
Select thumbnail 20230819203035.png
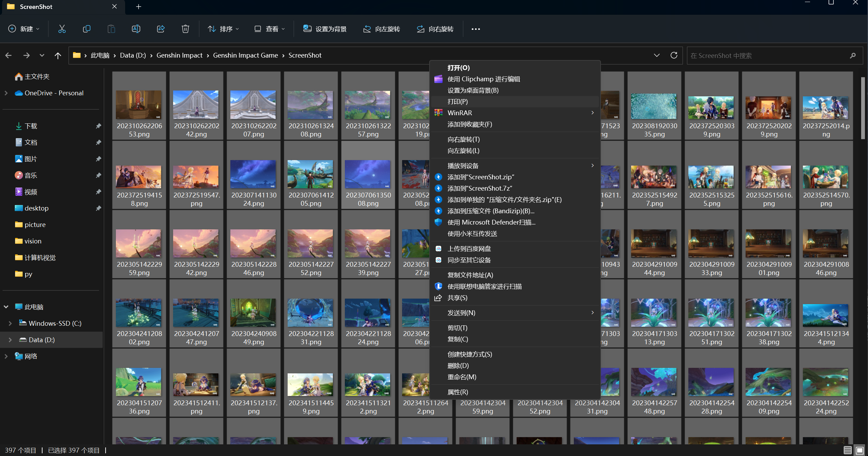(x=654, y=106)
